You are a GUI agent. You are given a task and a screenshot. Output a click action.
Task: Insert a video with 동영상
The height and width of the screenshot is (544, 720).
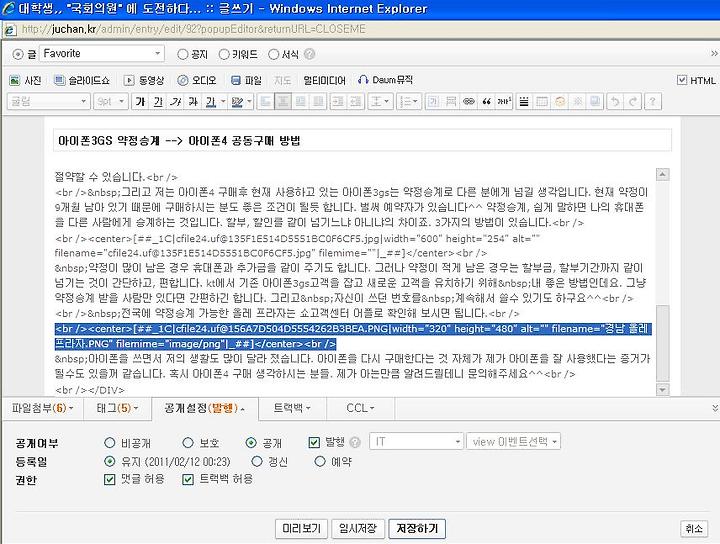tap(144, 80)
